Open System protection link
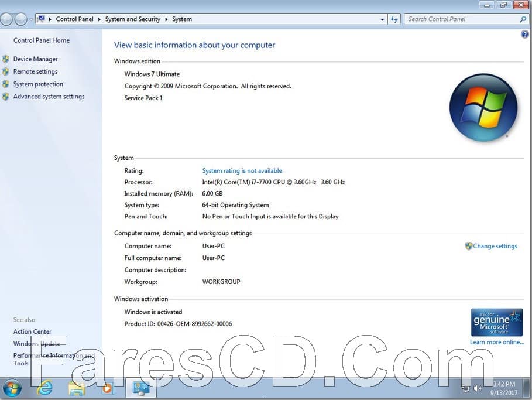Viewport: 532px width, 400px height. tap(38, 84)
